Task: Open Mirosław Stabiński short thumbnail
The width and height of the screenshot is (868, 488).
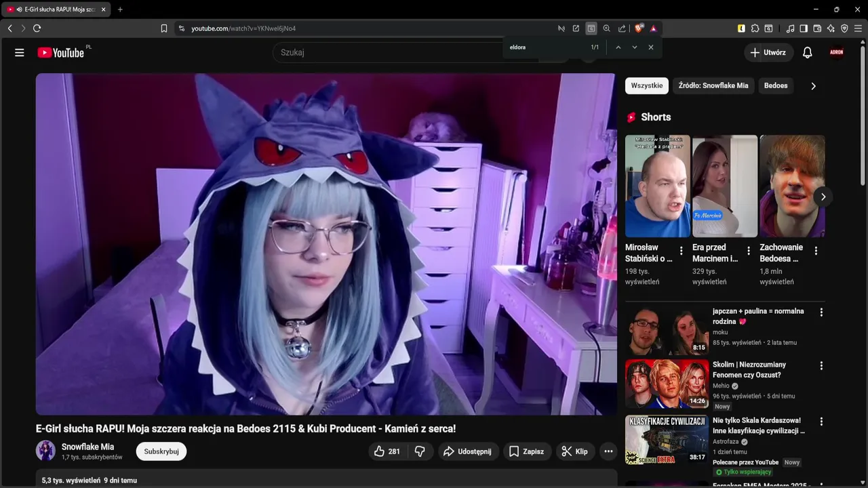Action: (658, 186)
